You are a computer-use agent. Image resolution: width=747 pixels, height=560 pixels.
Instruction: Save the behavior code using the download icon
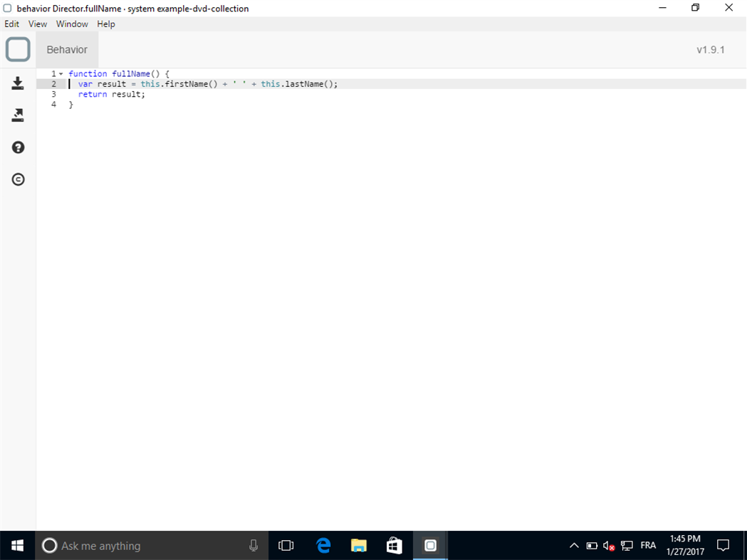(x=17, y=83)
